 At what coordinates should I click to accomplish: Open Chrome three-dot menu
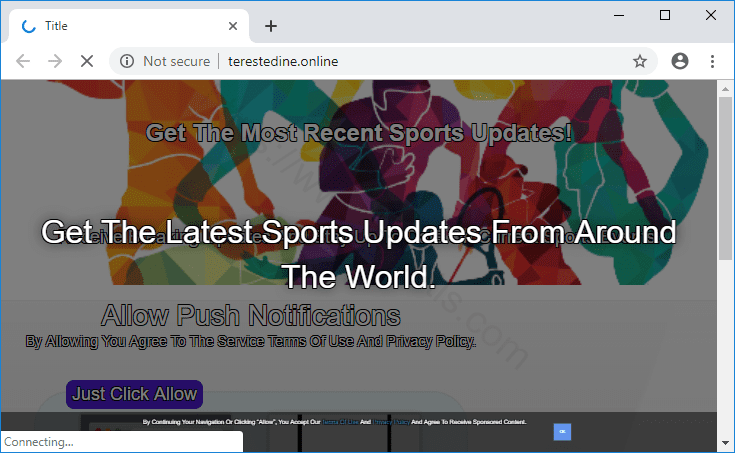(713, 61)
